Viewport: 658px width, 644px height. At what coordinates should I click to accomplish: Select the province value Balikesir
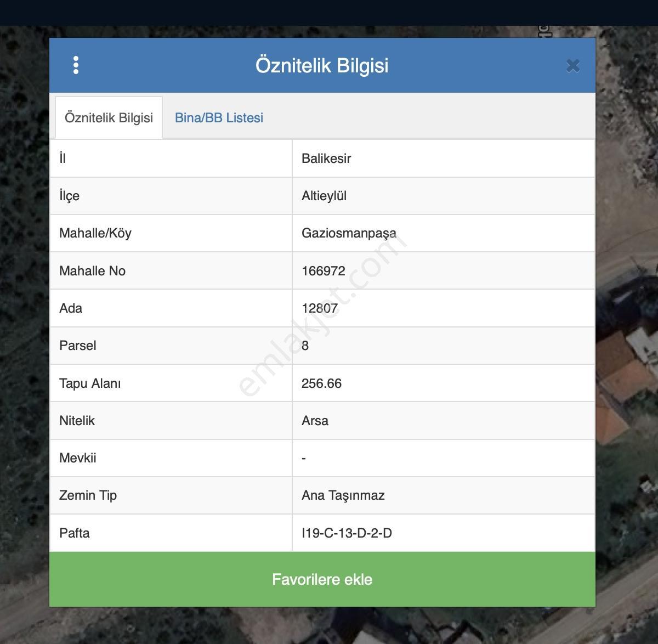[x=326, y=159]
